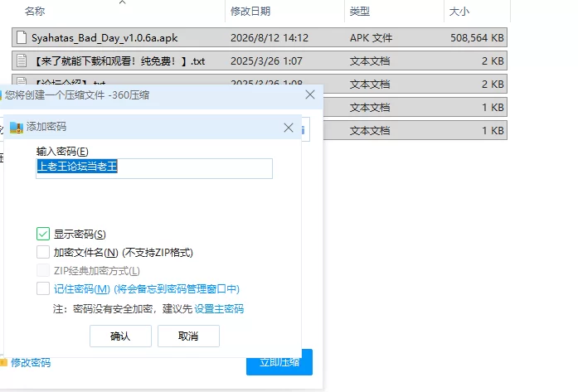The height and width of the screenshot is (392, 578).
Task: Click 立即压缩 button
Action: click(x=279, y=362)
